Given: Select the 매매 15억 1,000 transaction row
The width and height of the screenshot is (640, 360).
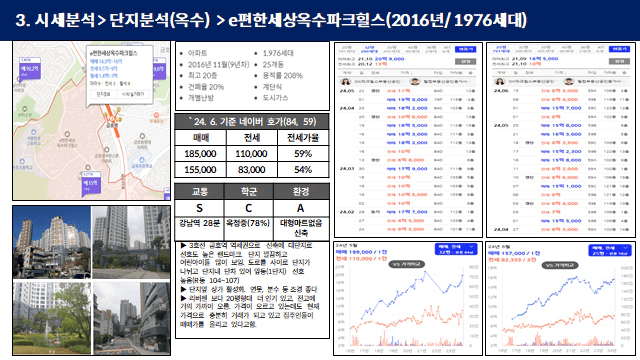Looking at the screenshot, I should pyautogui.click(x=561, y=186).
